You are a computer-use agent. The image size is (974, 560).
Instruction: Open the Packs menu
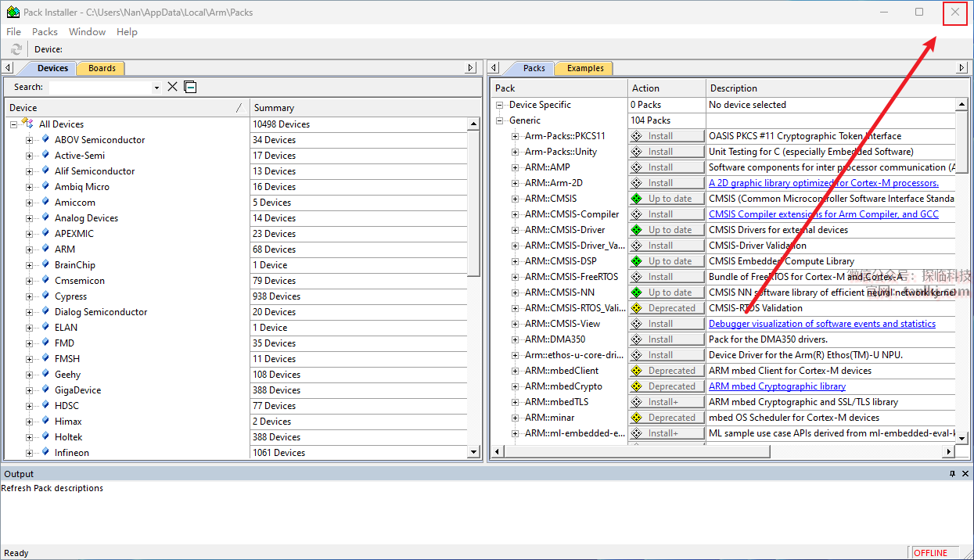[x=45, y=32]
